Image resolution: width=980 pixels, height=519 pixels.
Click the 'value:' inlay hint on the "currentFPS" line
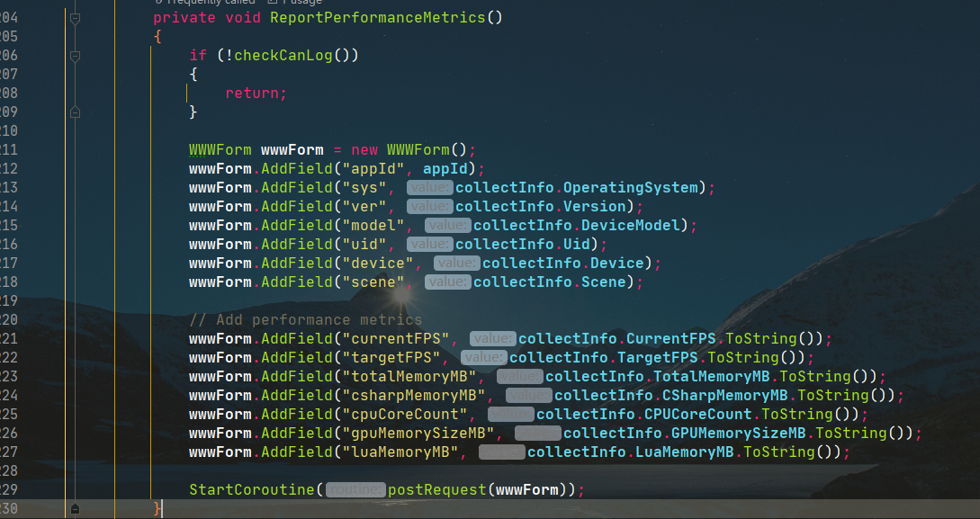point(493,338)
